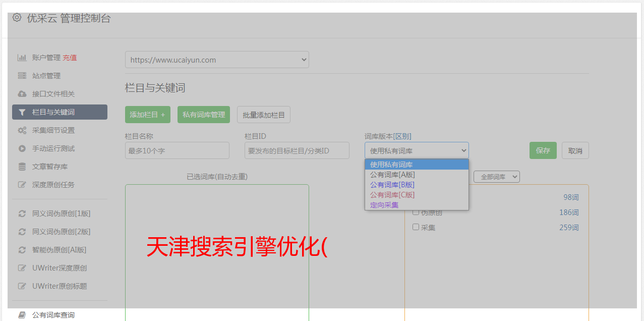Image resolution: width=644 pixels, height=321 pixels.
Task: Open 接口文件相关 via its cloud upload icon
Action: tap(22, 94)
